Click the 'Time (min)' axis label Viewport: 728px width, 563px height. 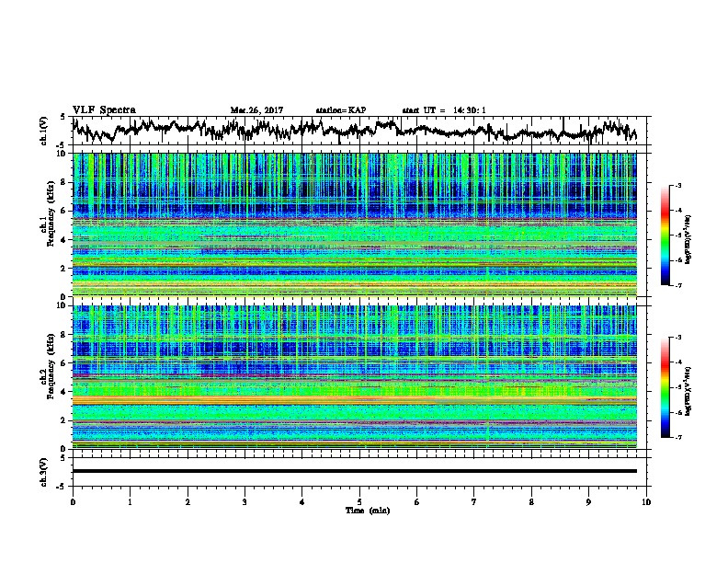(x=368, y=511)
